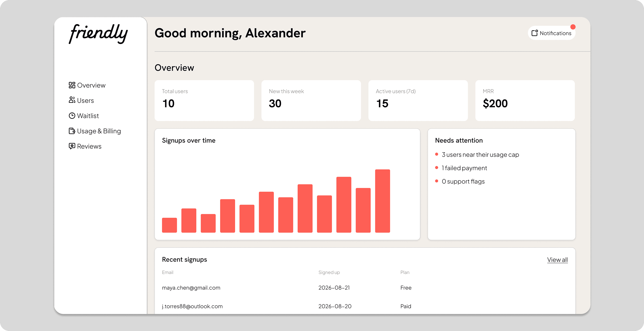
Task: Go to the Users page
Action: (x=81, y=100)
